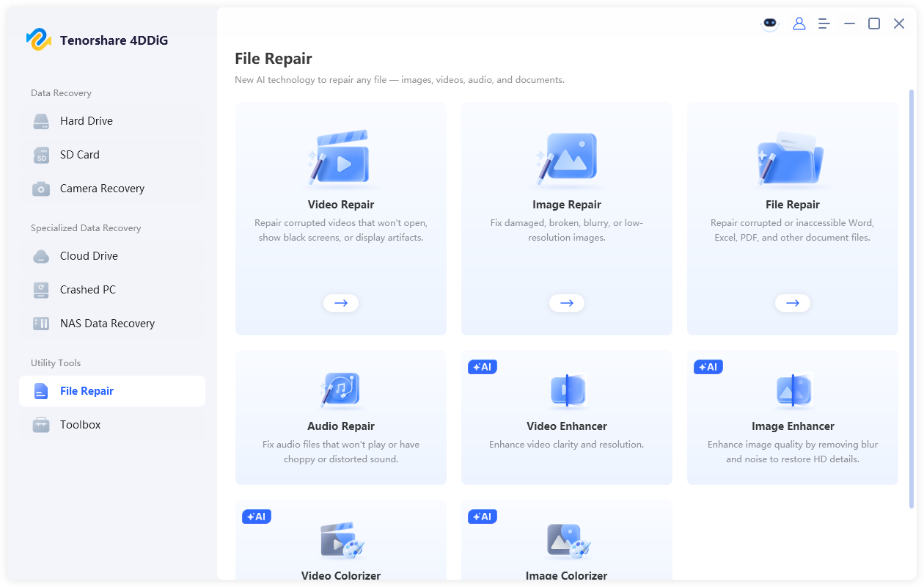Maximize the 4DDiG window
This screenshot has height=587, width=924.
coord(874,23)
